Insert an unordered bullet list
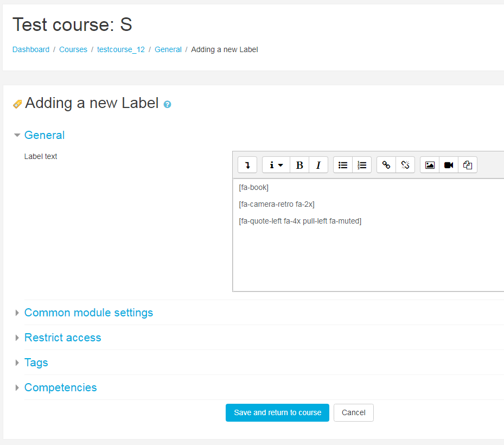This screenshot has height=445, width=504. point(343,165)
